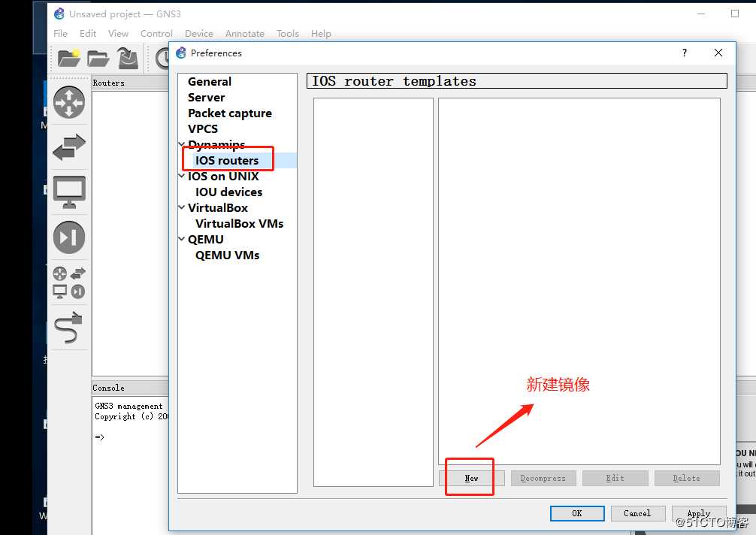Select Packet capture preferences

230,113
